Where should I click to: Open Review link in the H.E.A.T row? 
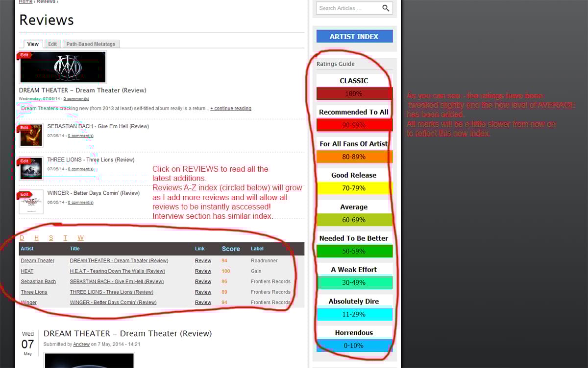[x=203, y=271]
